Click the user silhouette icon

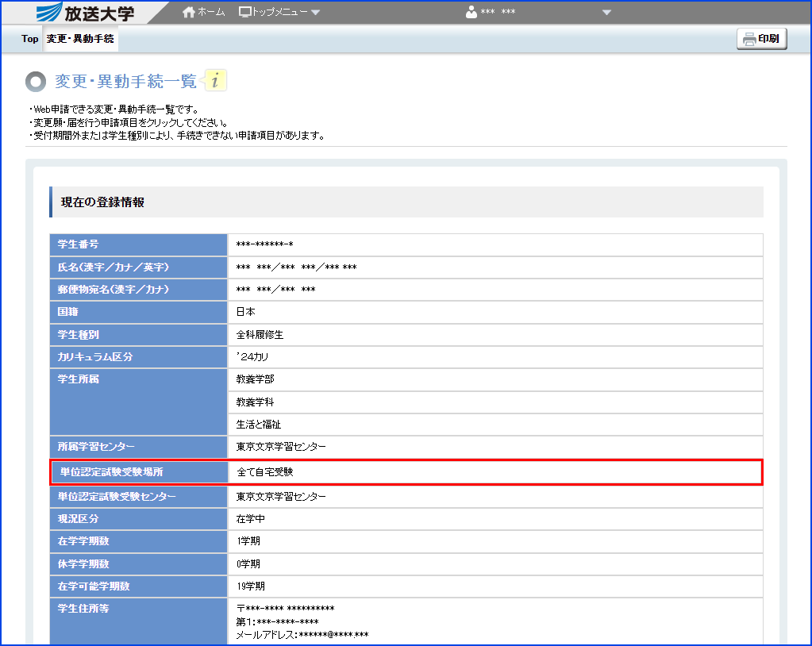pyautogui.click(x=471, y=13)
